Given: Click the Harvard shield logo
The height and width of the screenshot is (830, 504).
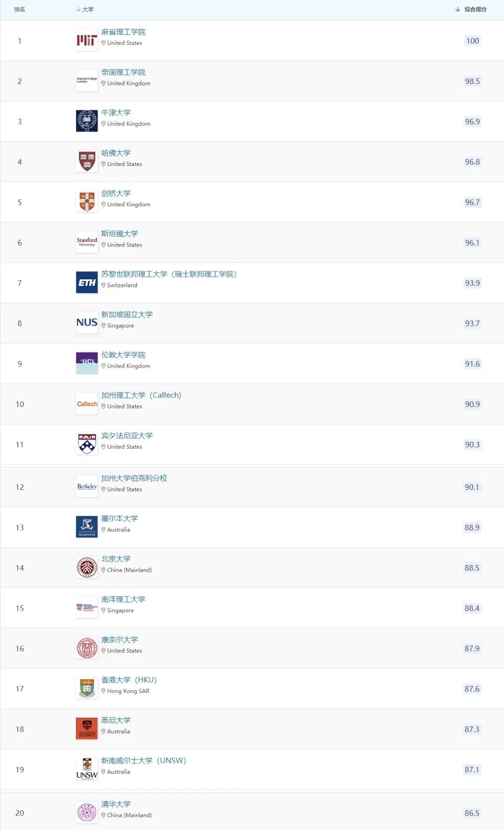Looking at the screenshot, I should pyautogui.click(x=87, y=162).
